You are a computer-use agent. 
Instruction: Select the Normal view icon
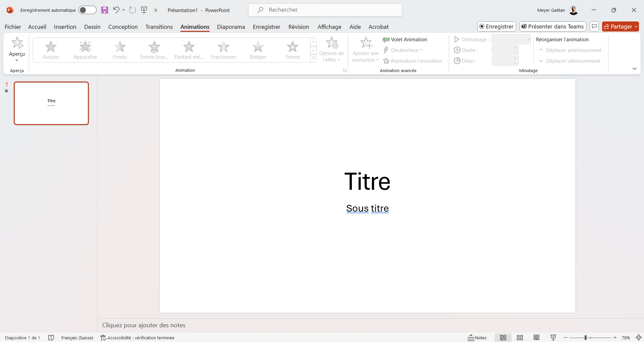tap(503, 338)
